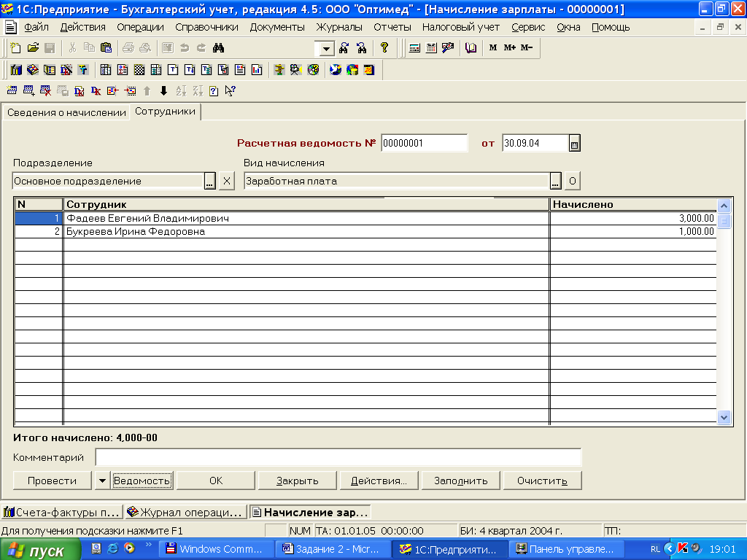
Task: Select row Букреева Ирина Федоровна
Action: coord(365,231)
